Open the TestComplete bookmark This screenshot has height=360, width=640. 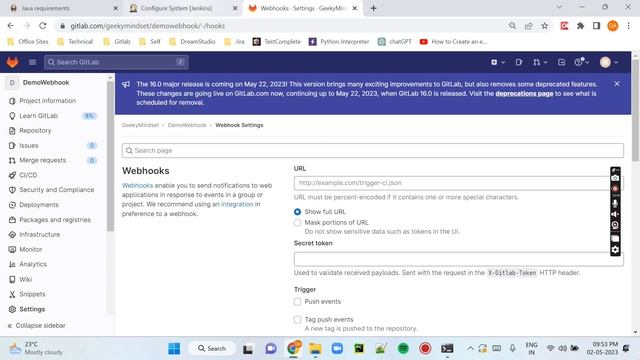coord(277,42)
